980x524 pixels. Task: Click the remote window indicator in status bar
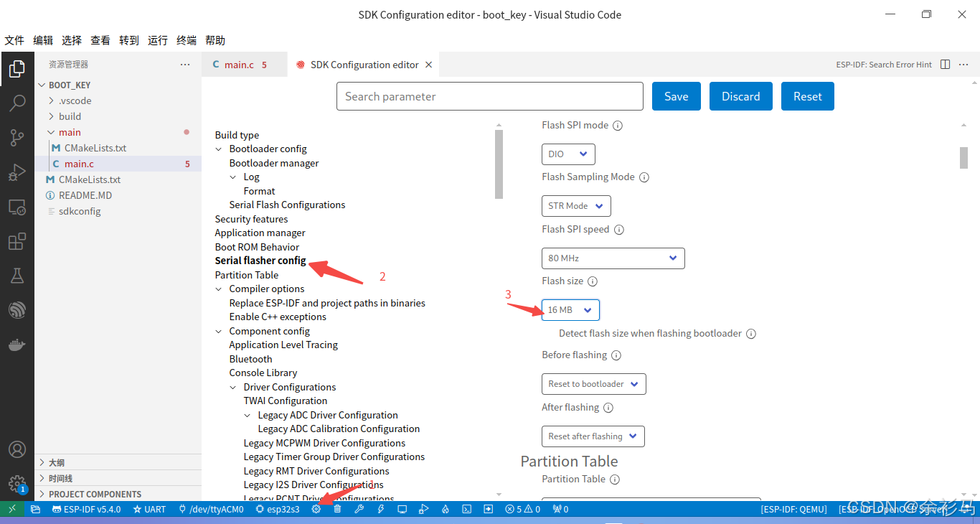point(12,509)
